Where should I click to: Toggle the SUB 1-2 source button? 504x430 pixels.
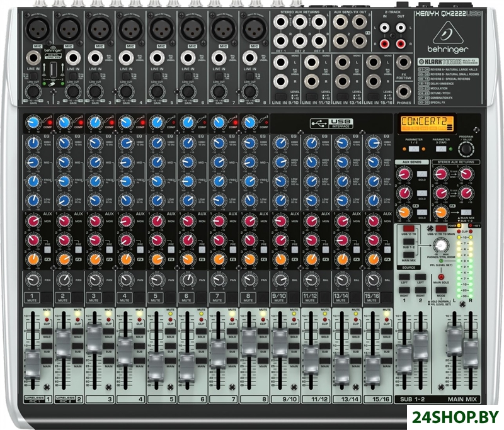[408, 242]
